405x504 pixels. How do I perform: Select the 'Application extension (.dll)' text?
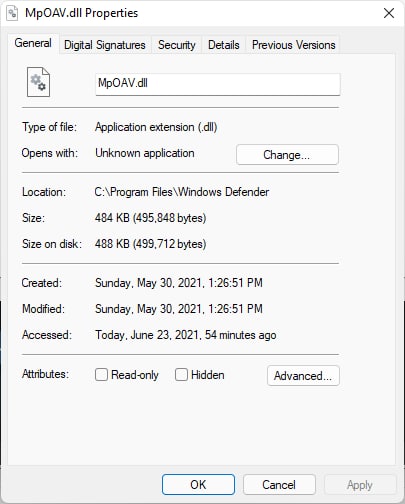click(x=156, y=127)
